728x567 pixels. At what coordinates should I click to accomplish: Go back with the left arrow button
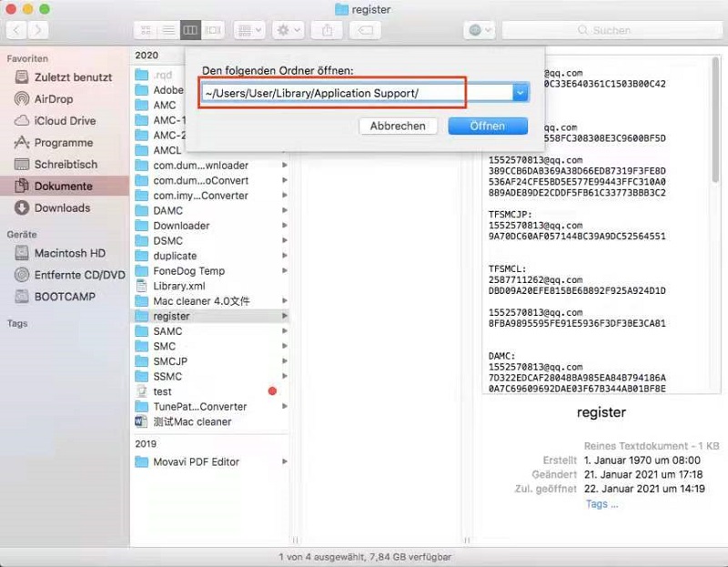click(x=16, y=30)
